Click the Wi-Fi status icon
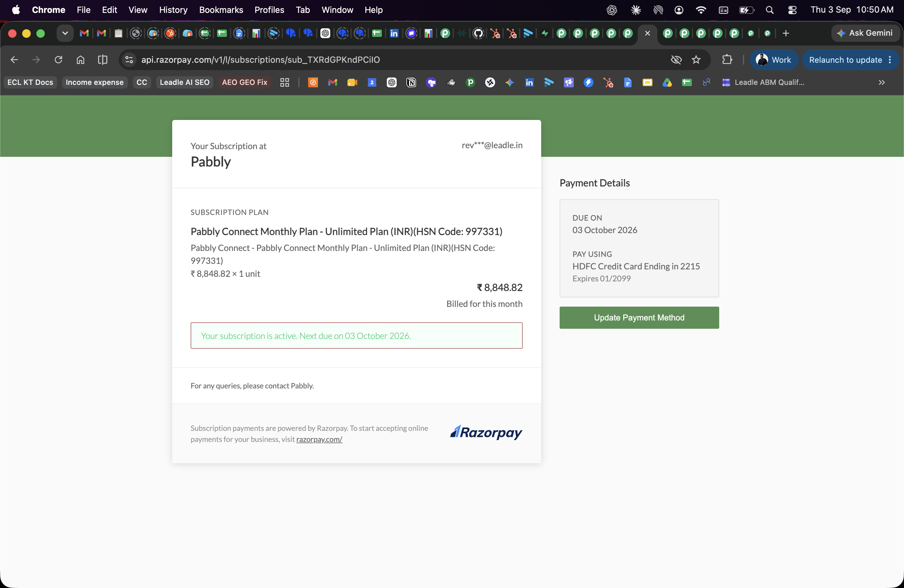The height and width of the screenshot is (588, 904). pyautogui.click(x=701, y=10)
